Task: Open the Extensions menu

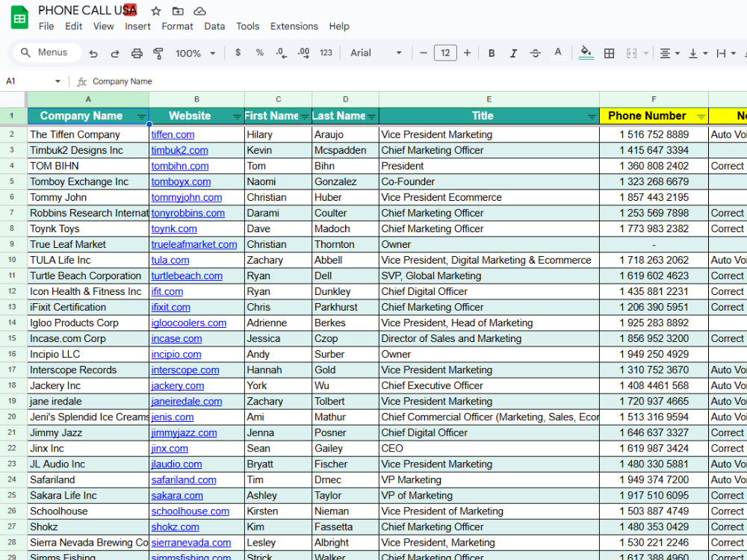Action: [x=294, y=26]
